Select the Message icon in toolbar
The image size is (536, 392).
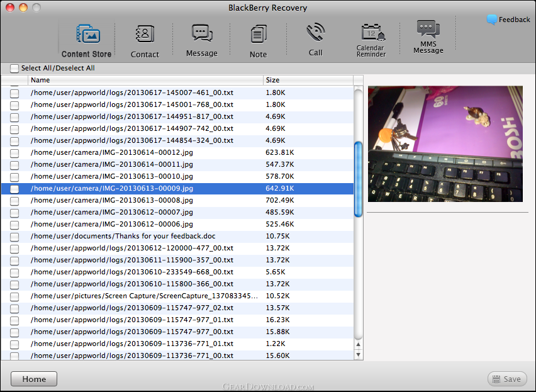coord(202,33)
